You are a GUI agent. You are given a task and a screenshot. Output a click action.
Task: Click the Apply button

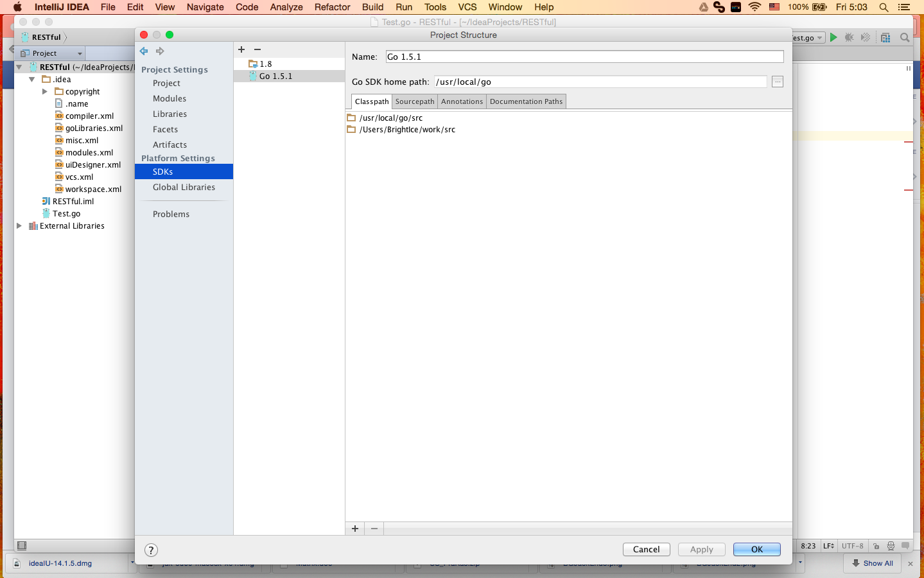coord(702,549)
